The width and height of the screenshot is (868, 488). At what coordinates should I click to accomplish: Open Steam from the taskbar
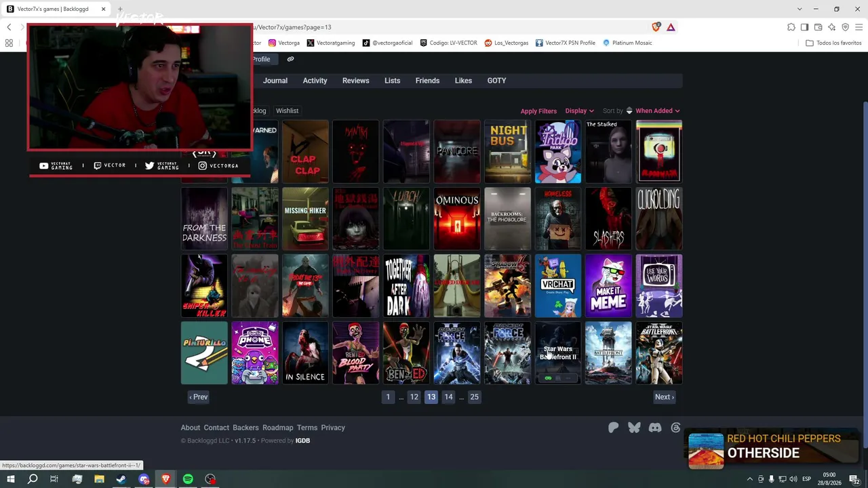point(121,479)
